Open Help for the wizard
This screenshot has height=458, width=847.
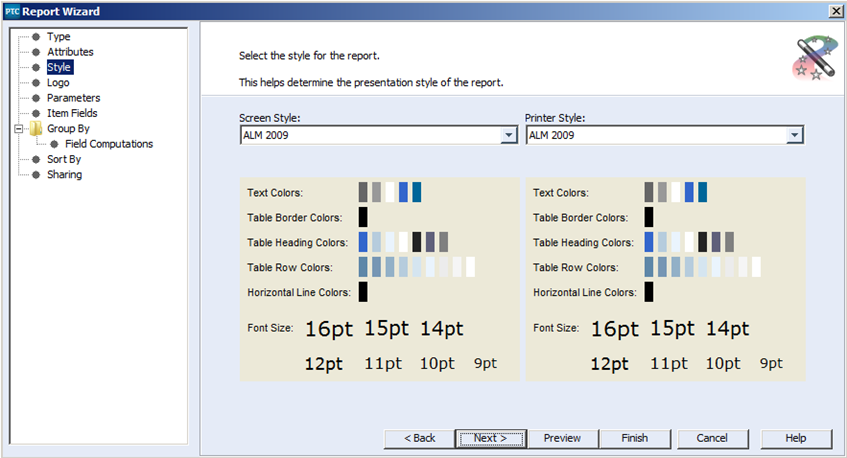796,438
